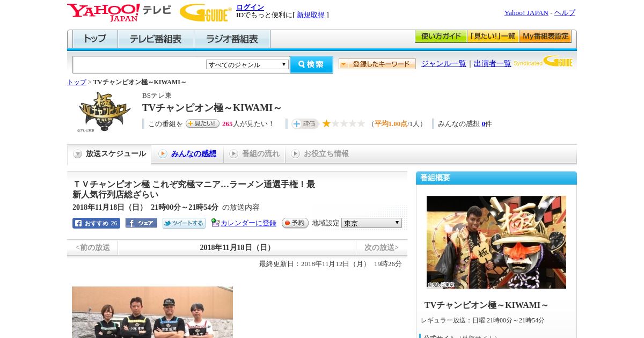Click the レギュラー放送 schedule text
Viewport: 644px width, 338px height.
point(482,320)
